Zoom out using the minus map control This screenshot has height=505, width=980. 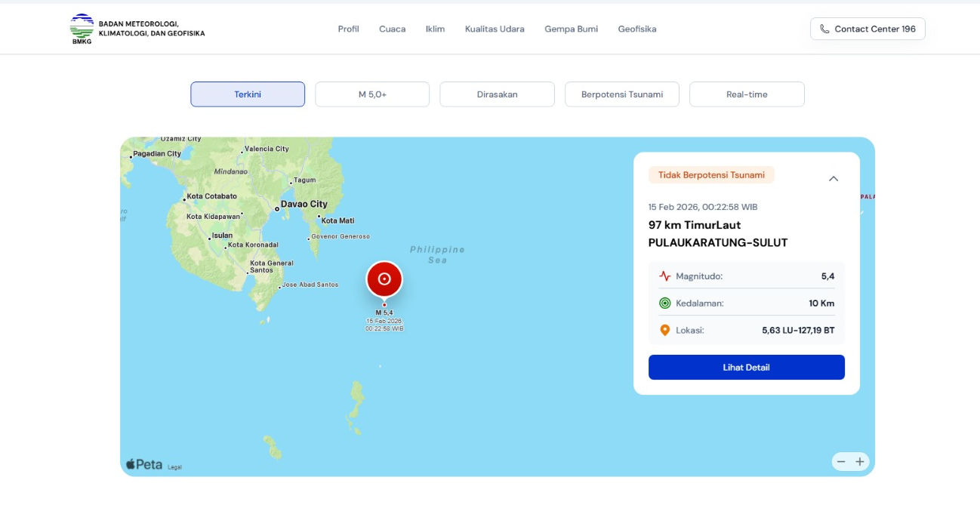pyautogui.click(x=840, y=461)
